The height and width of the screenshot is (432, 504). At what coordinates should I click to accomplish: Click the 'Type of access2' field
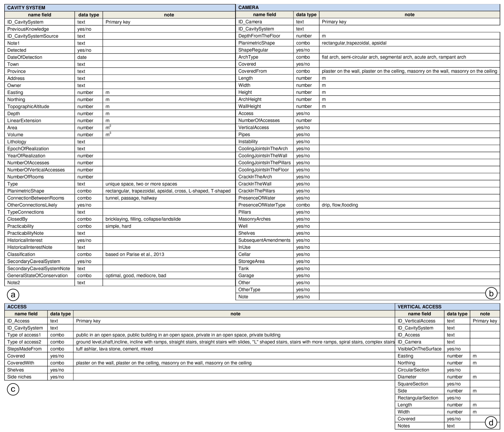click(24, 342)
